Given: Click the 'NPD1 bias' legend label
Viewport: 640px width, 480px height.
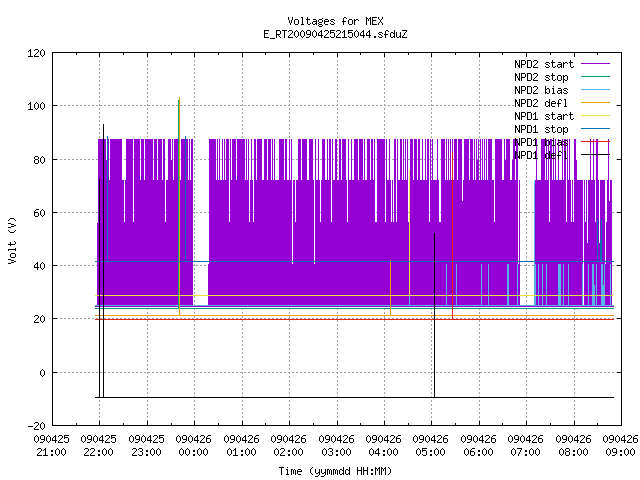Looking at the screenshot, I should (541, 142).
